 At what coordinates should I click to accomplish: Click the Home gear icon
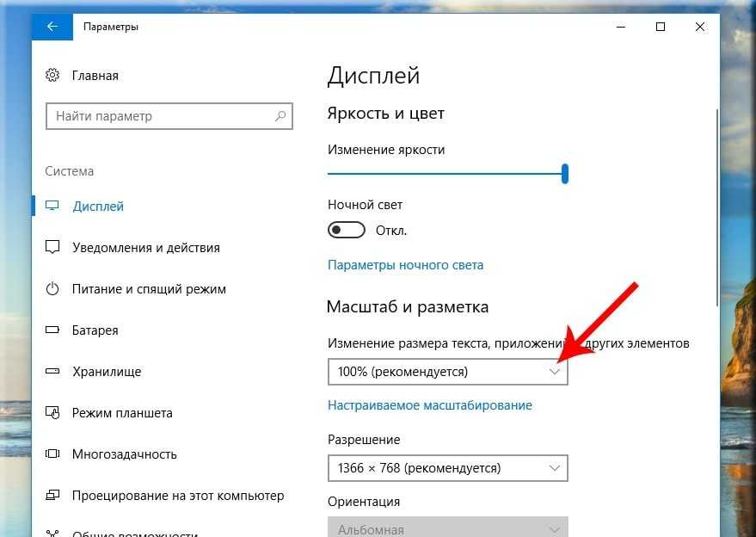53,76
